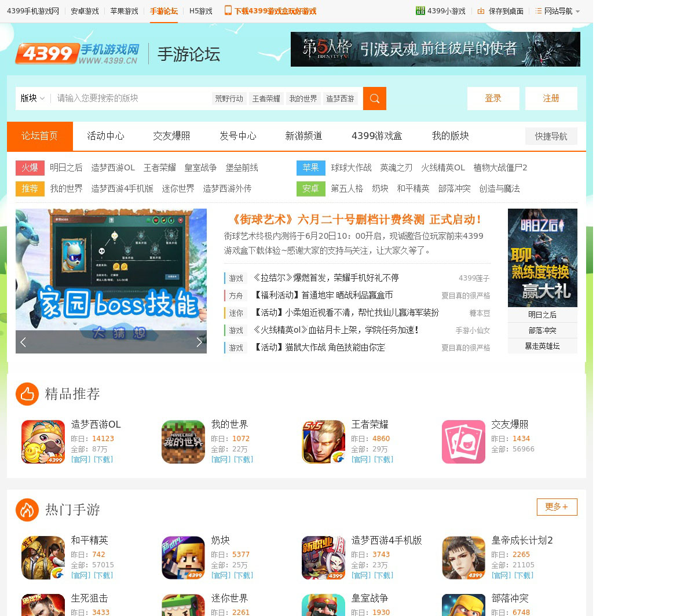This screenshot has height=616, width=695.
Task: Click the orange search magnifier button
Action: [374, 99]
